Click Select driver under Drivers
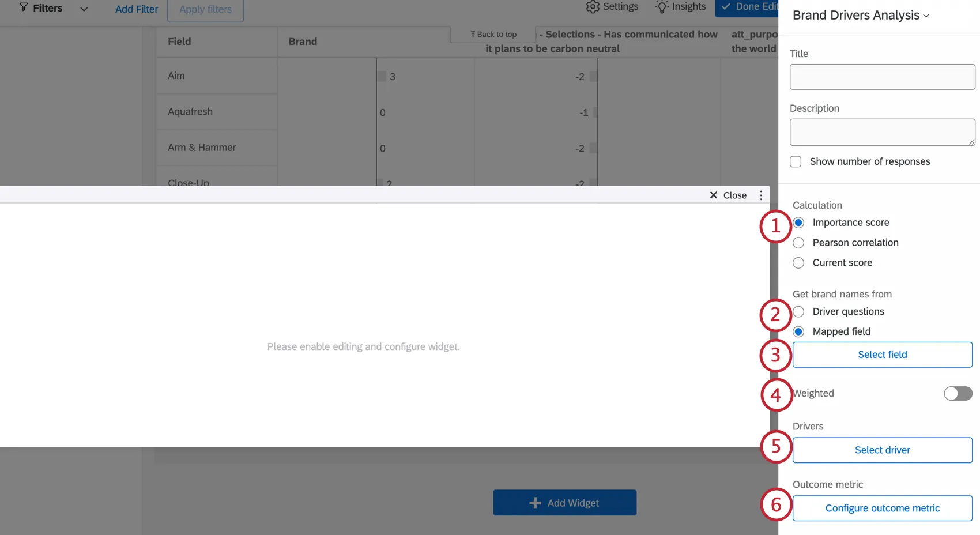Screen dimensions: 980x535 [x=882, y=450]
